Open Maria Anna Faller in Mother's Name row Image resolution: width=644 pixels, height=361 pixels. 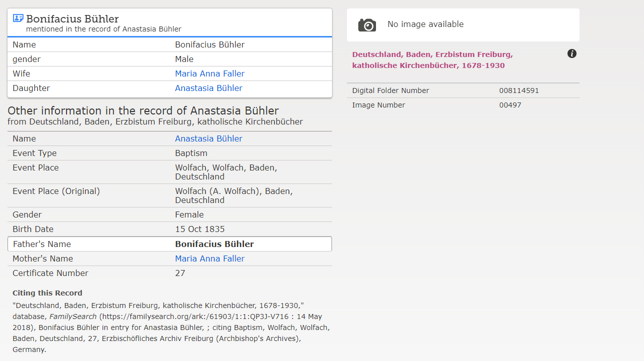209,258
